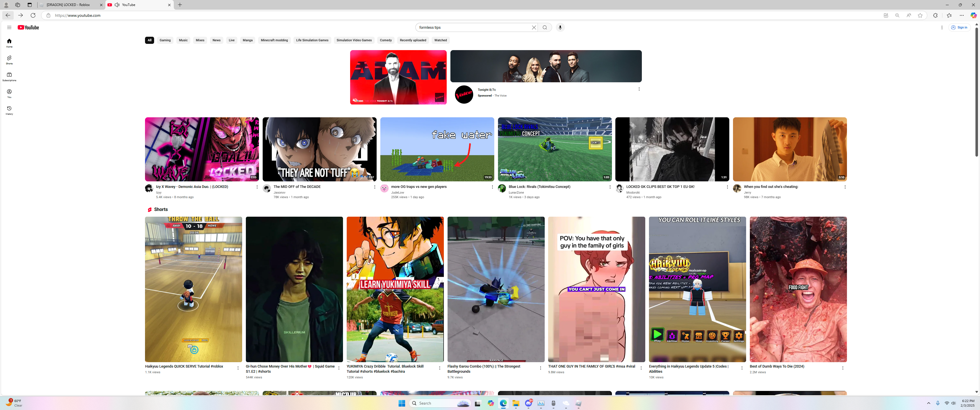Open History in the sidebar
Screen dimensions: 980x410
(9, 110)
